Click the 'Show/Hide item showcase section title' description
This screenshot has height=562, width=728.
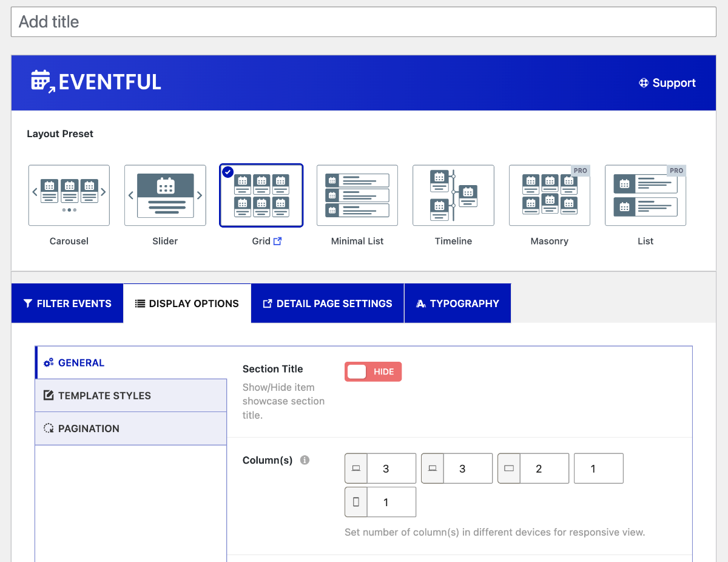point(283,401)
